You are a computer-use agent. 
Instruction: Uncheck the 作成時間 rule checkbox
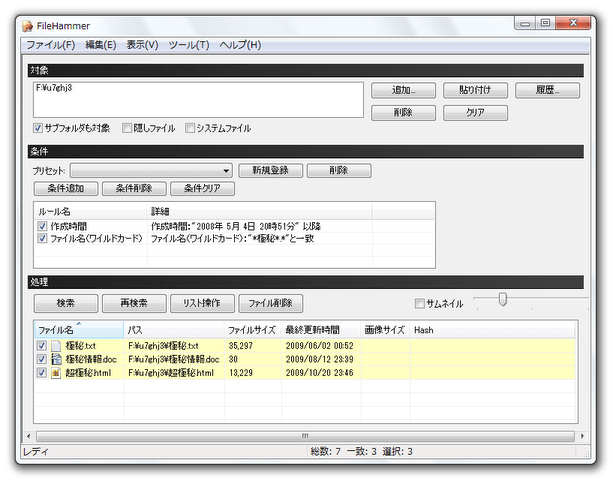[x=42, y=226]
